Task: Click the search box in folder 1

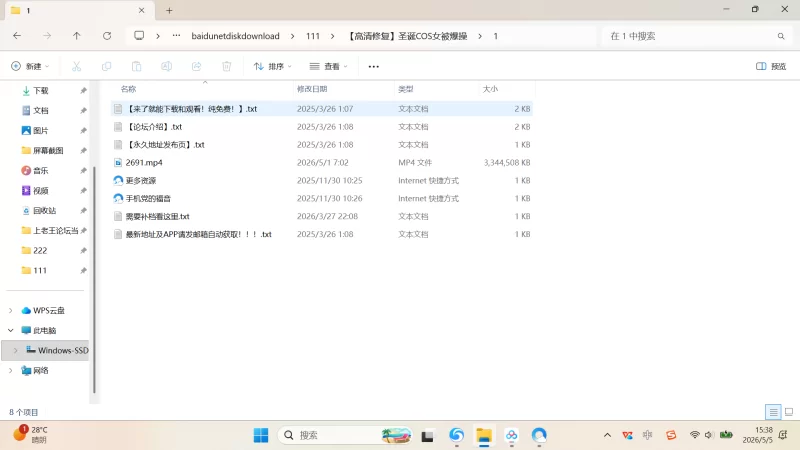Action: (x=696, y=36)
